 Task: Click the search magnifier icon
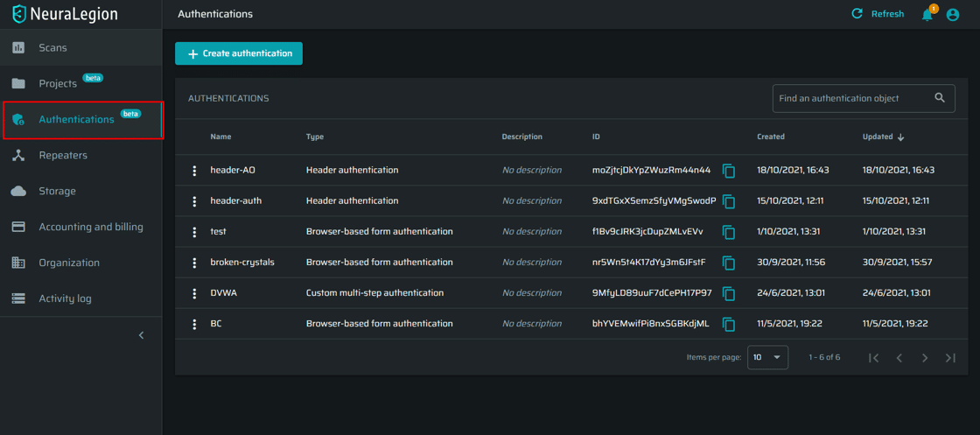(940, 97)
